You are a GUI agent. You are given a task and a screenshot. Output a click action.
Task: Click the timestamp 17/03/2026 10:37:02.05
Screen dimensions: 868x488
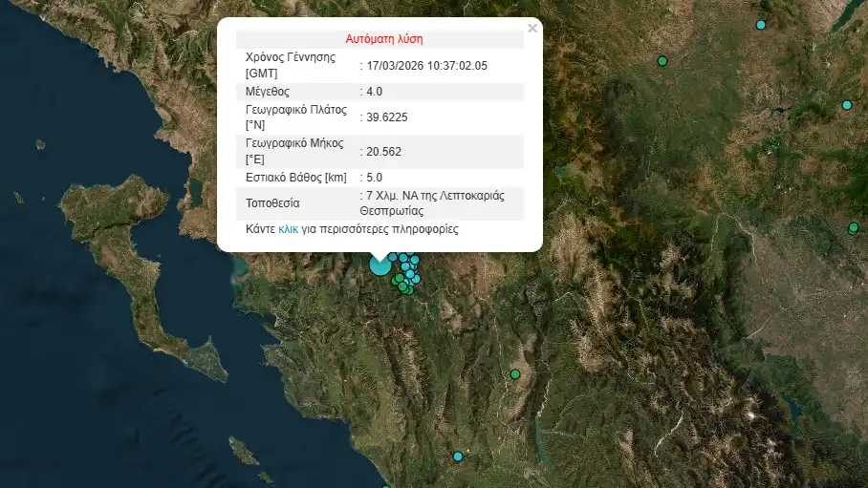[x=427, y=66]
